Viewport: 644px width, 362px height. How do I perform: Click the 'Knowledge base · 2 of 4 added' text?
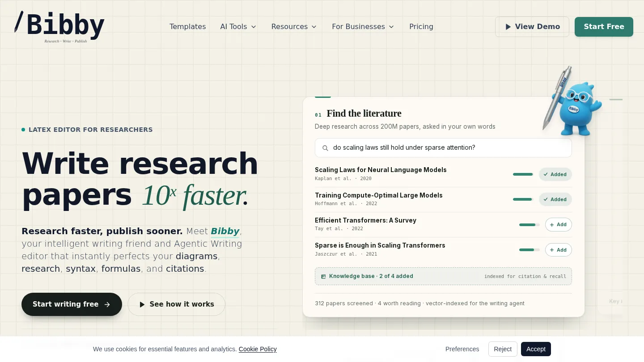click(x=371, y=276)
